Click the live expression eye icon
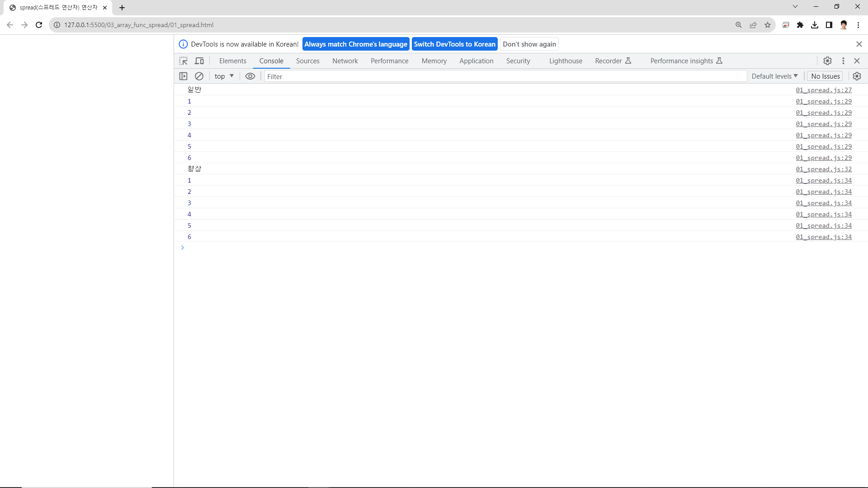This screenshot has width=868, height=488. click(250, 76)
